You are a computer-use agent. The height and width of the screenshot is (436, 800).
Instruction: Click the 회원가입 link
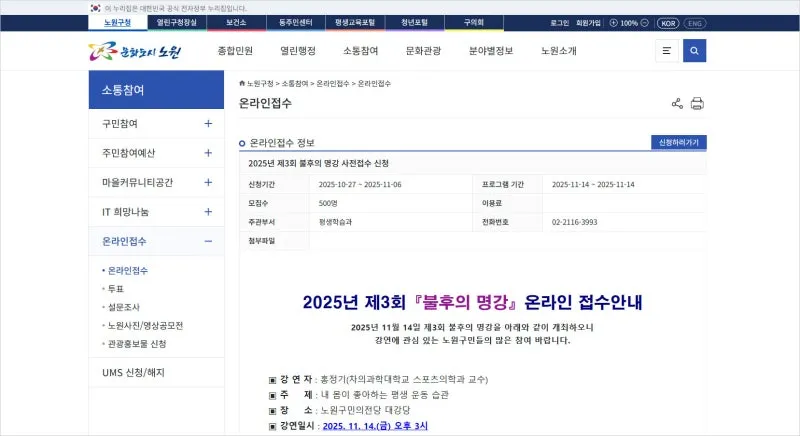click(590, 22)
